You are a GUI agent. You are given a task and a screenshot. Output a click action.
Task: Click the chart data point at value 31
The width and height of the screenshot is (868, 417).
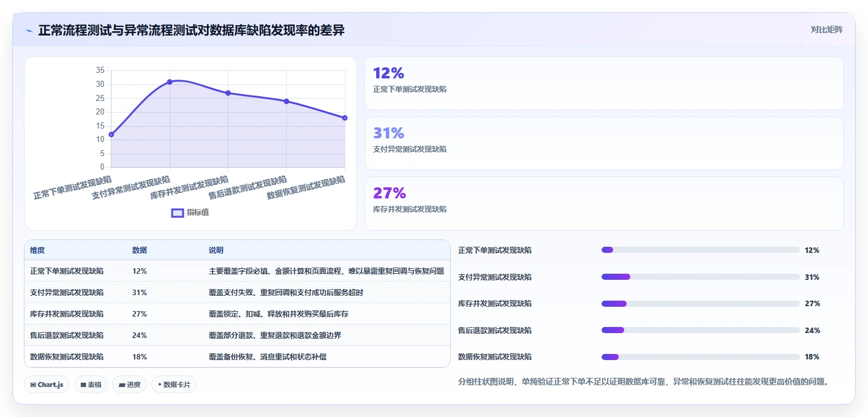(170, 81)
